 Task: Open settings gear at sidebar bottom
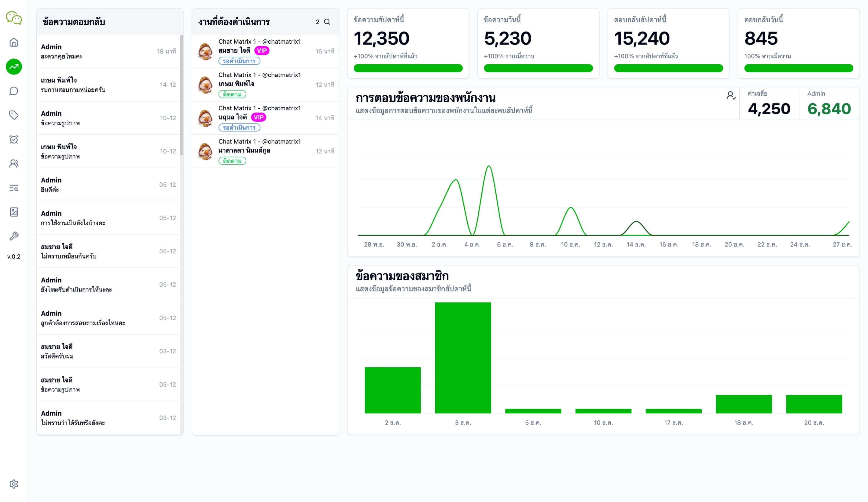click(x=14, y=484)
